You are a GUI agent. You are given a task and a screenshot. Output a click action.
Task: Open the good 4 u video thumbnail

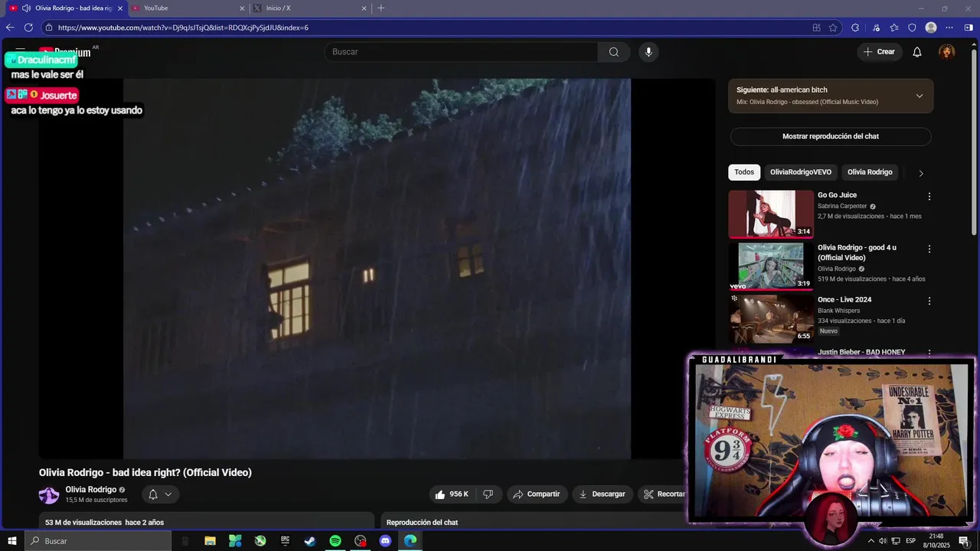pyautogui.click(x=771, y=266)
